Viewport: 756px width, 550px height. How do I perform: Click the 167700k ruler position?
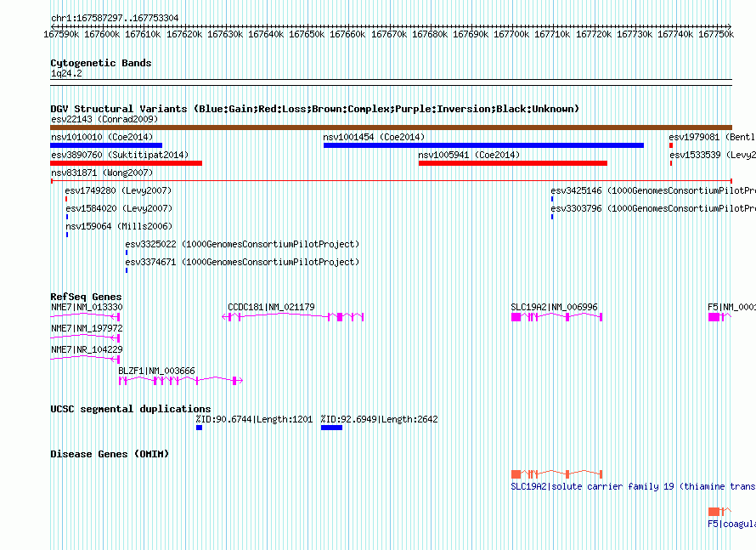pos(511,34)
